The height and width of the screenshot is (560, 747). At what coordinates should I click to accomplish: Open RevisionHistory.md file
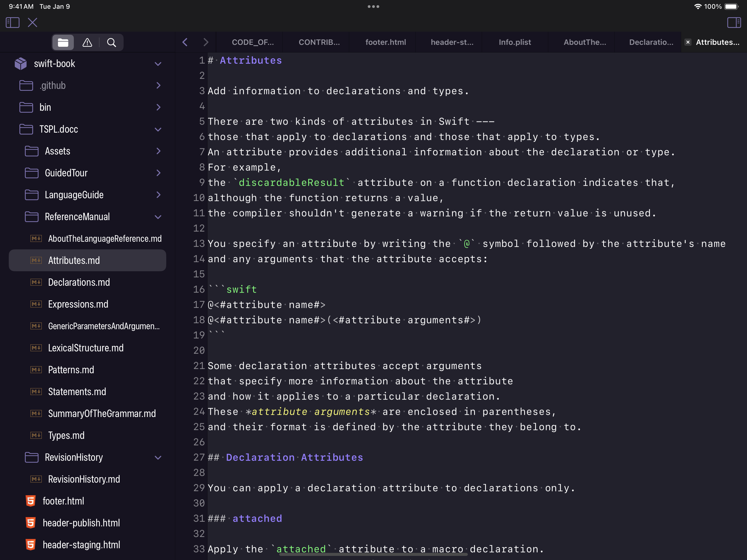pos(87,479)
